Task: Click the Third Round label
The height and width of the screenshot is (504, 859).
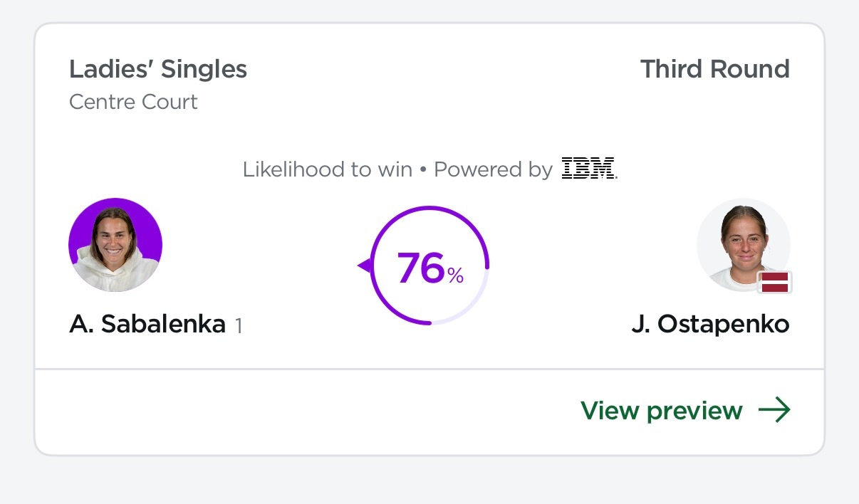Action: (x=715, y=70)
